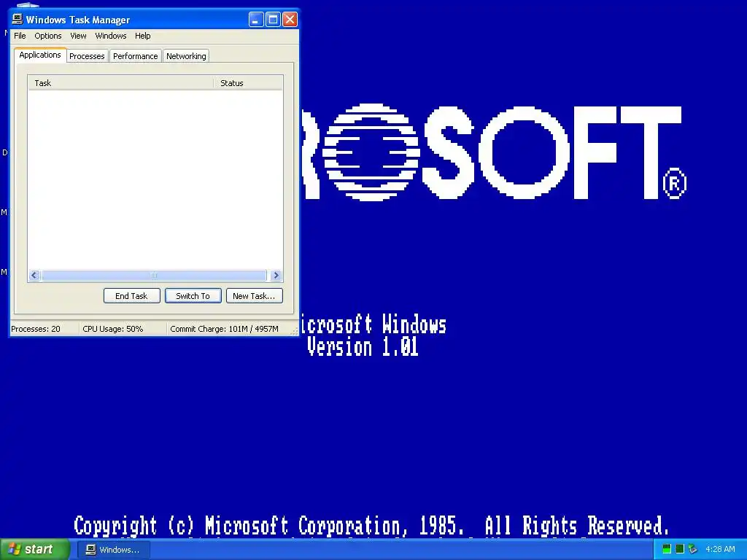Click the taskbar clock showing 4:28 AM
The image size is (747, 560).
tap(720, 549)
